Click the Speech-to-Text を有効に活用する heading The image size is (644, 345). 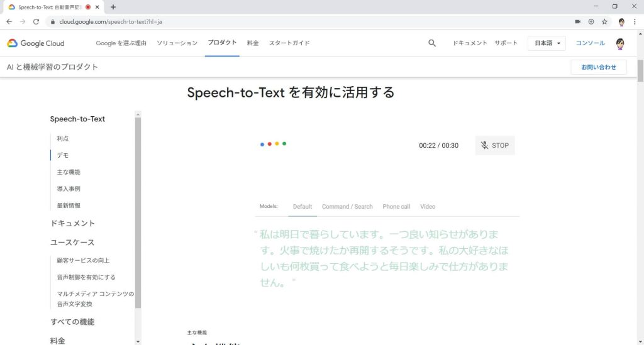click(x=291, y=93)
